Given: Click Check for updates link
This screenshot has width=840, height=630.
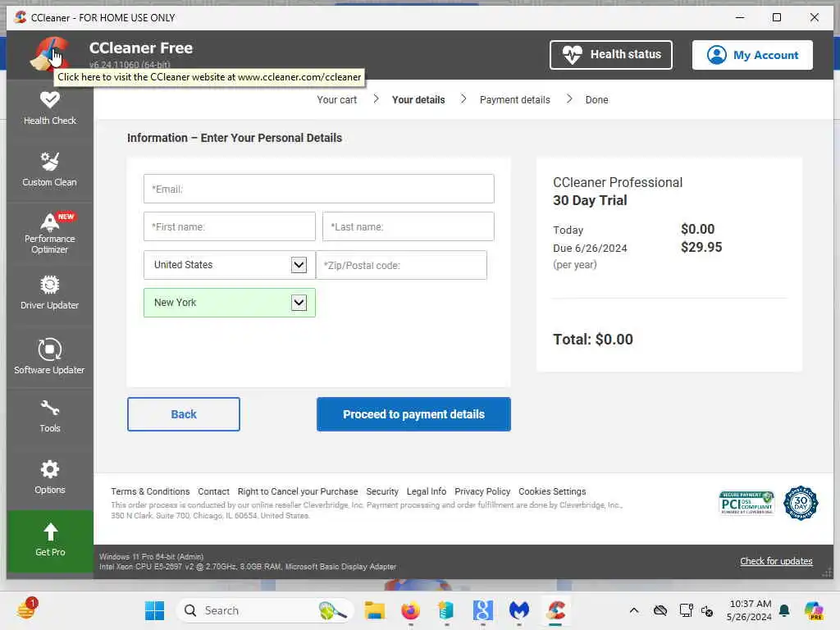Looking at the screenshot, I should pyautogui.click(x=776, y=561).
